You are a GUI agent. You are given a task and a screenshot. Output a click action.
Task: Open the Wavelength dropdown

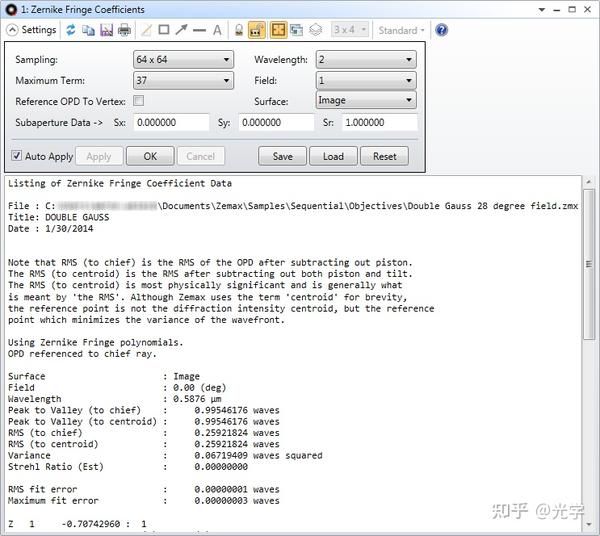click(366, 60)
